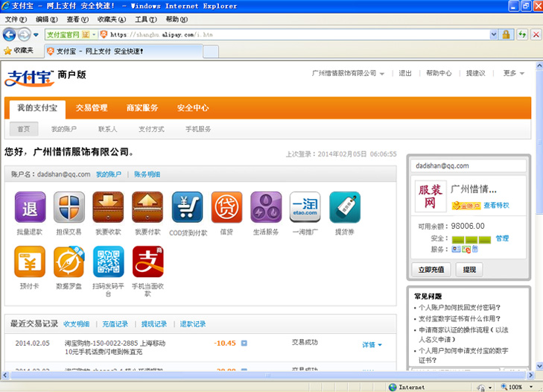The height and width of the screenshot is (392, 543).
Task: Click the address bar padlock security icon
Action: pyautogui.click(x=506, y=35)
